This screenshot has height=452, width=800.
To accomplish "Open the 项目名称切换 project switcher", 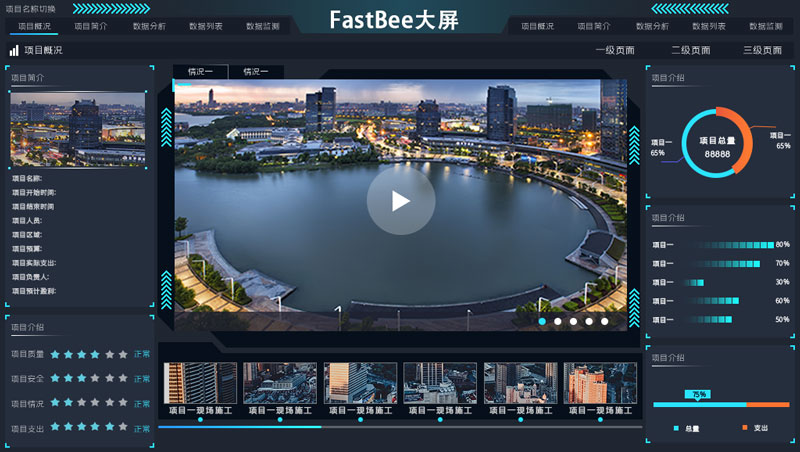I will click(x=30, y=9).
